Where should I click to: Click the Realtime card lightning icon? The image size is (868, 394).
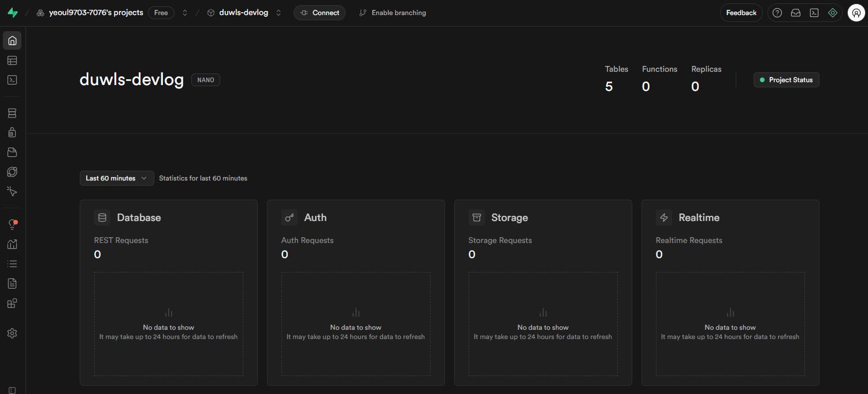pos(664,218)
